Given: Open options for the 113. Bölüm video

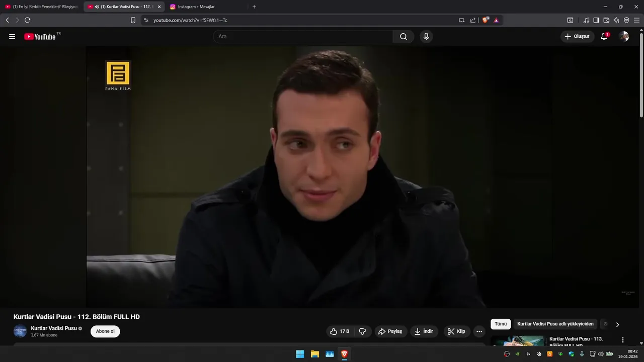Looking at the screenshot, I should tap(623, 340).
